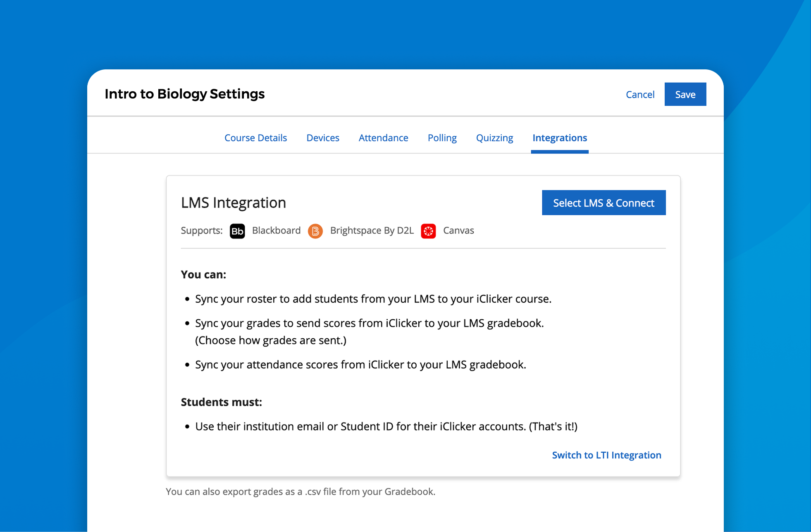Click the Blackboard logo icon
The image size is (811, 532).
pyautogui.click(x=237, y=230)
